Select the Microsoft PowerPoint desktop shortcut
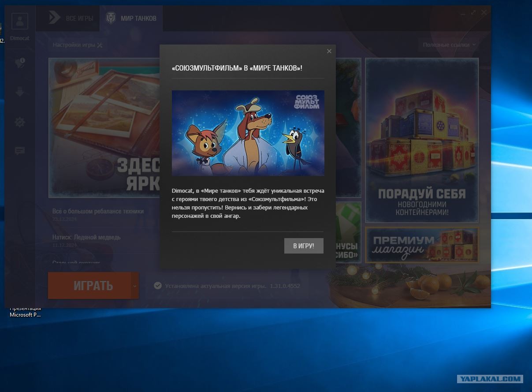532x392 pixels. [x=25, y=311]
